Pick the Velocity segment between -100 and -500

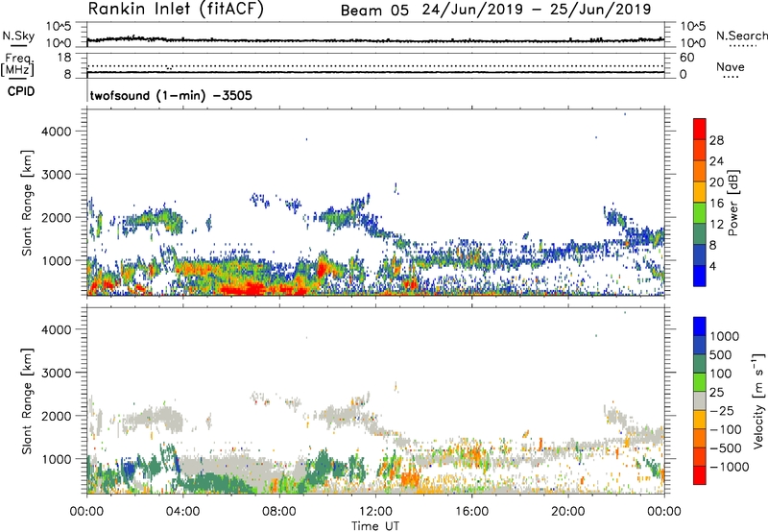pos(700,438)
